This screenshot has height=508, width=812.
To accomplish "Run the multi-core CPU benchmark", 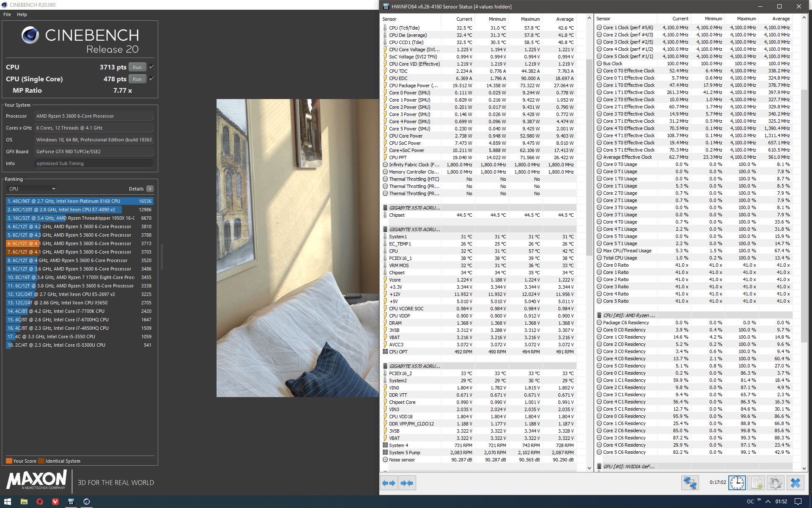I will (x=137, y=67).
